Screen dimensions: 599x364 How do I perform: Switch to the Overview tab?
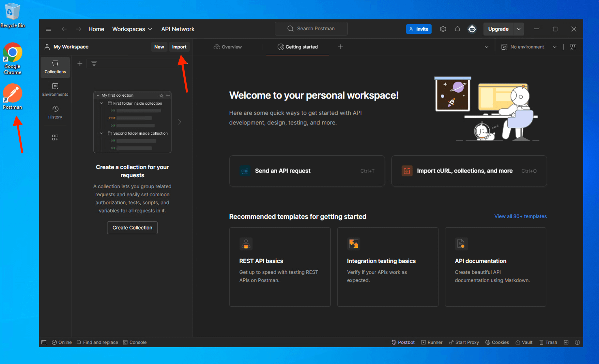coord(228,47)
